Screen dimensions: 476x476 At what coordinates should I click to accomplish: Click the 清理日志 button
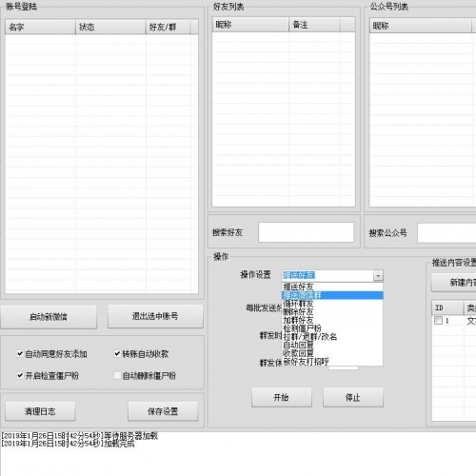pyautogui.click(x=40, y=411)
